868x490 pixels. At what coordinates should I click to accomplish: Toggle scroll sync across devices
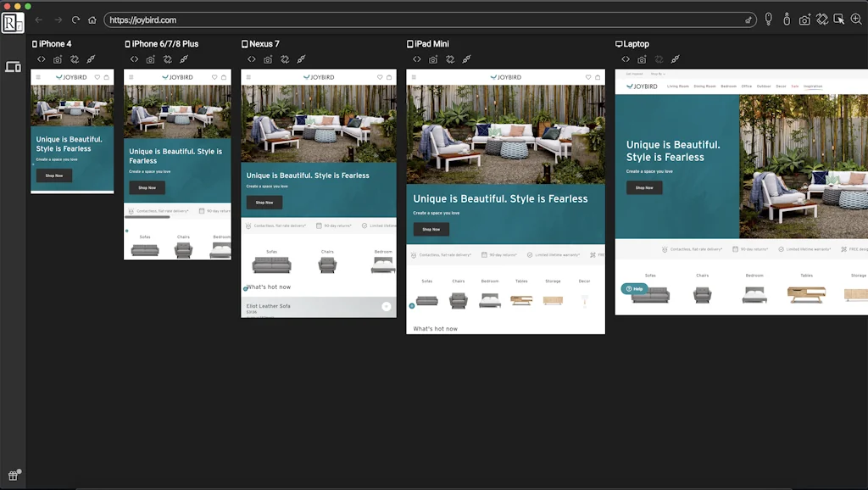769,18
